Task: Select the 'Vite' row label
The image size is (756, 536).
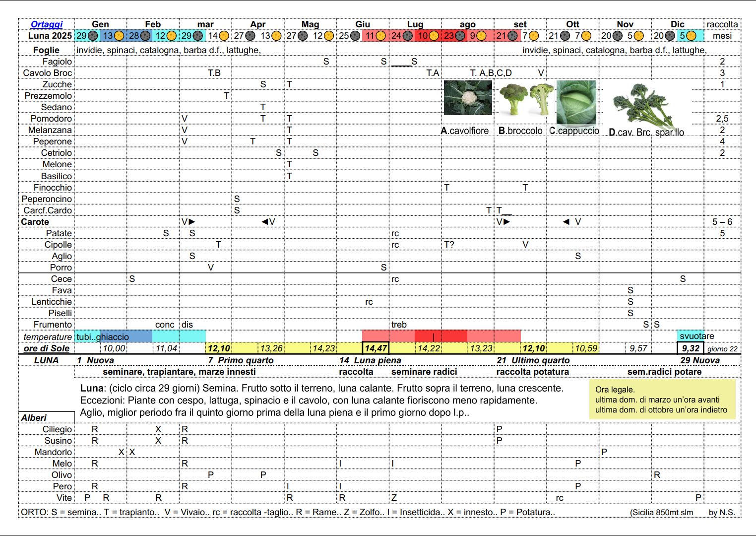Action: coord(64,498)
